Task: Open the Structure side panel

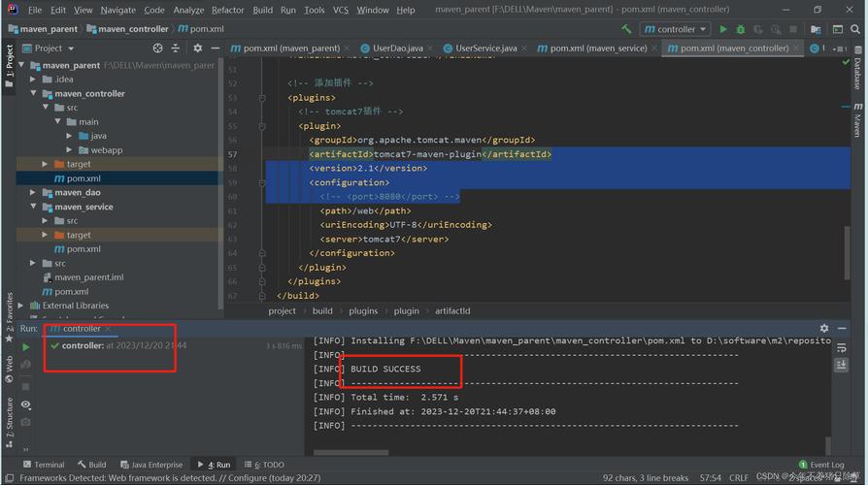Action: tap(9, 421)
